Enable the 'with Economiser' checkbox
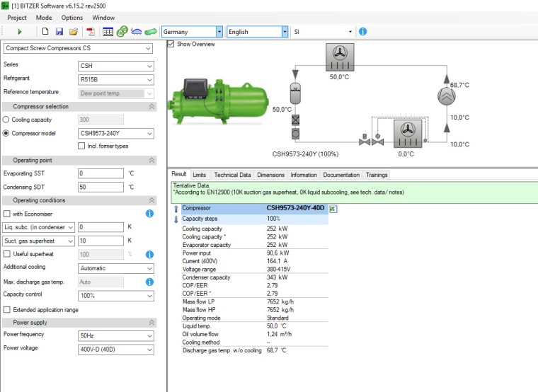 pyautogui.click(x=7, y=214)
